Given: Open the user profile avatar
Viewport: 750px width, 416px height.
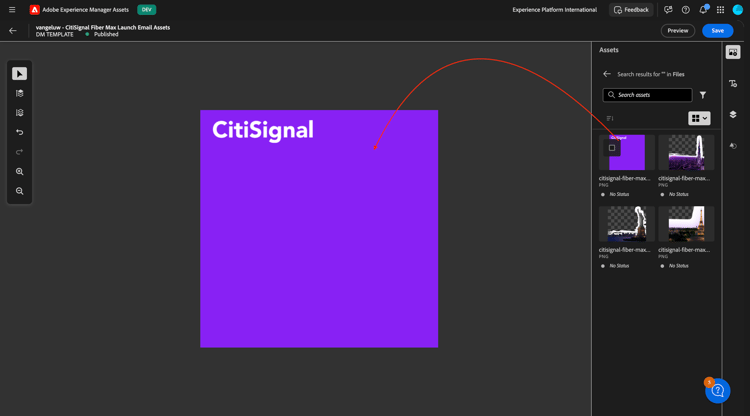Looking at the screenshot, I should coord(738,10).
